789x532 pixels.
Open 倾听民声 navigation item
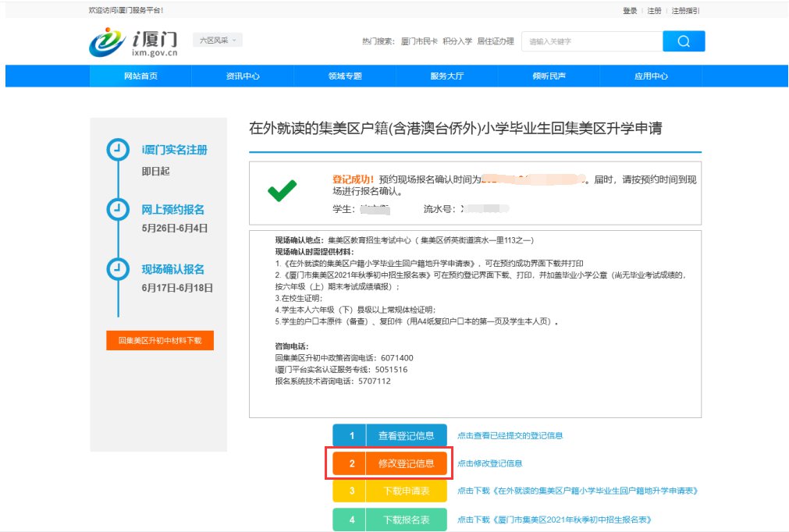549,76
